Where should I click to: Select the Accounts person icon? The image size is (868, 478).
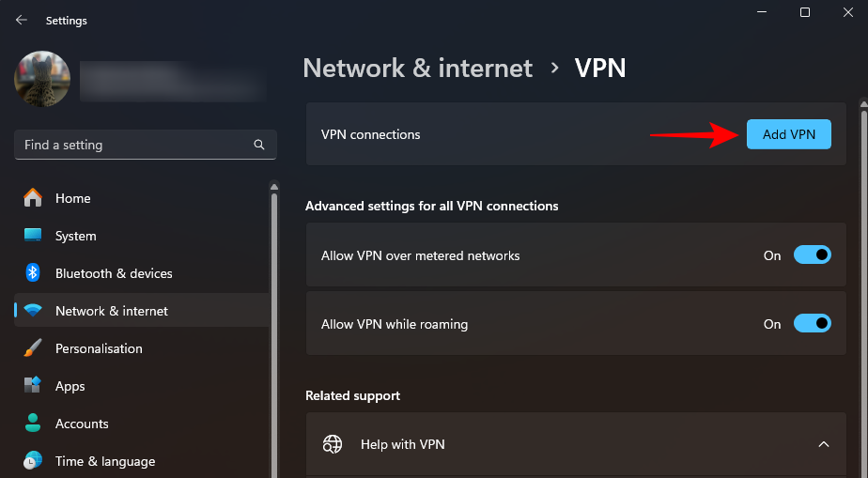33,424
